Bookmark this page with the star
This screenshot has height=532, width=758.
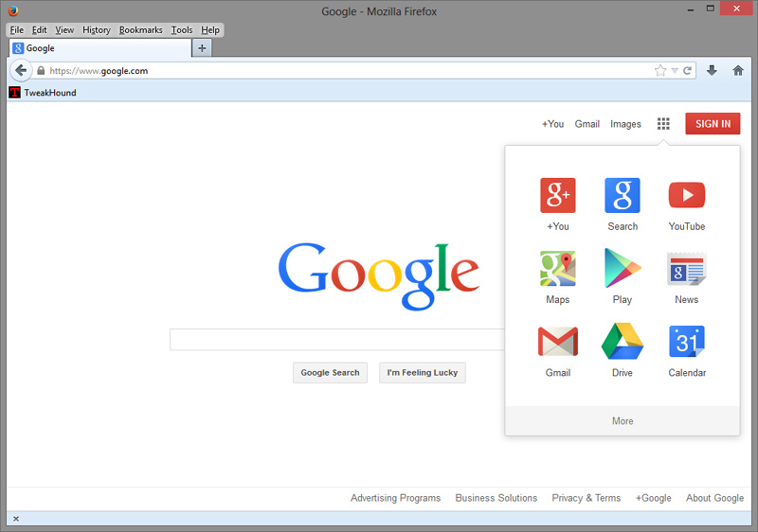coord(659,71)
